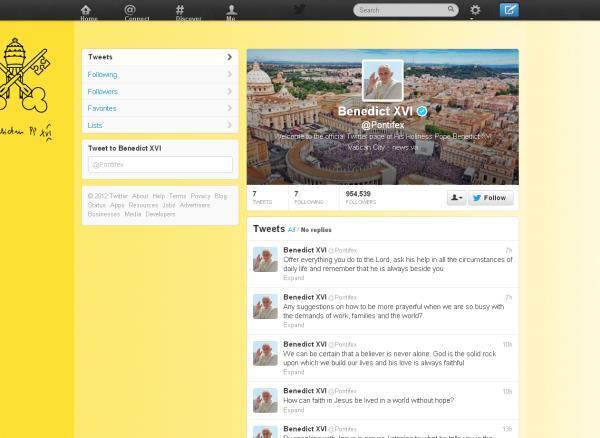
Task: Click the chevron on the Following row
Action: tap(230, 74)
